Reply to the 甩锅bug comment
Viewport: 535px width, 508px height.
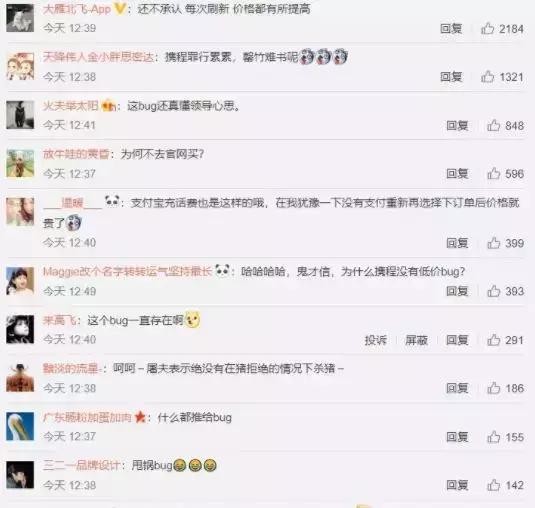click(x=457, y=485)
